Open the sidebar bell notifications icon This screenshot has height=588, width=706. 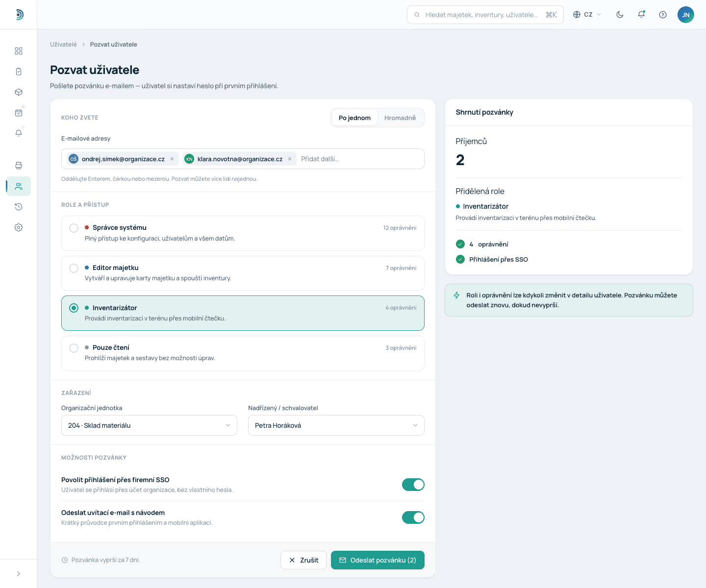click(x=19, y=133)
